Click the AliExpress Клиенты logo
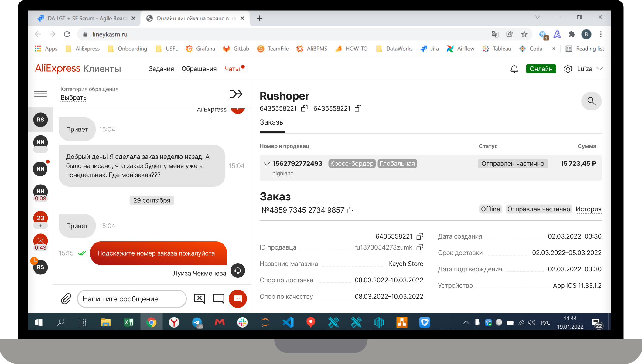The image size is (642, 364). (78, 69)
